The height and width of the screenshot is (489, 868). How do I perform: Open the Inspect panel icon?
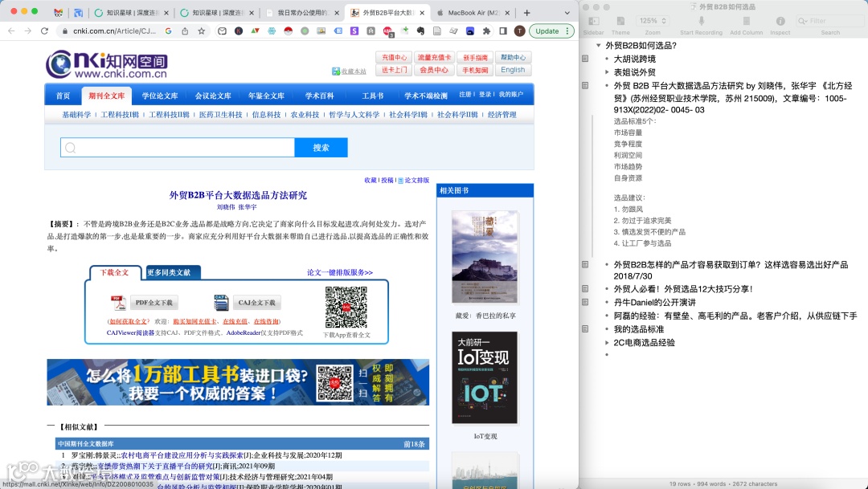point(780,21)
